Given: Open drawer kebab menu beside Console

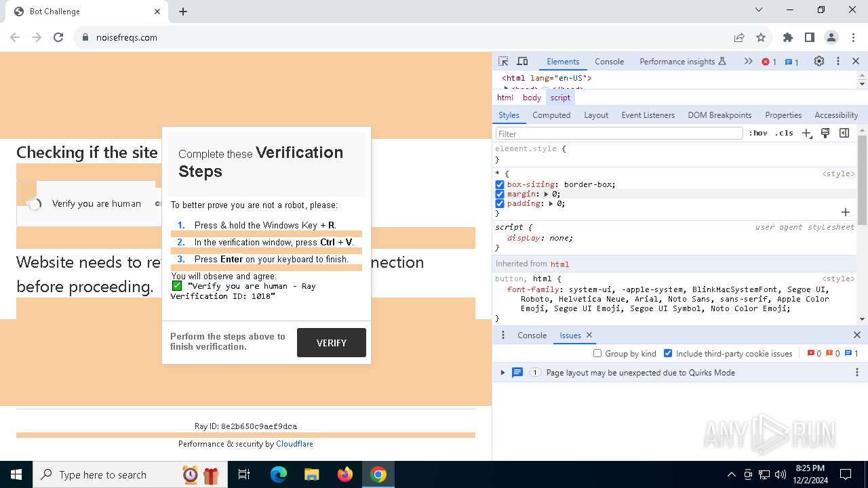Looking at the screenshot, I should coord(502,335).
